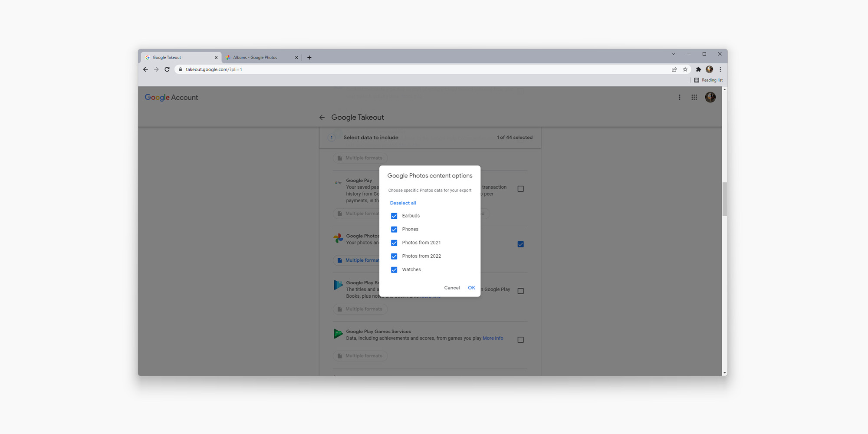Click Deselect all in the dialog
This screenshot has height=434, width=868.
pyautogui.click(x=403, y=203)
